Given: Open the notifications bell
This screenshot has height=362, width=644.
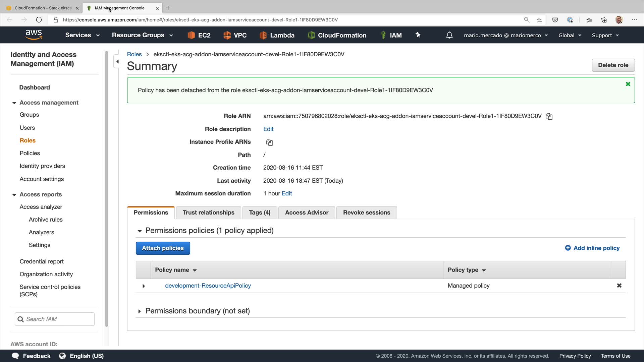Looking at the screenshot, I should pos(449,35).
